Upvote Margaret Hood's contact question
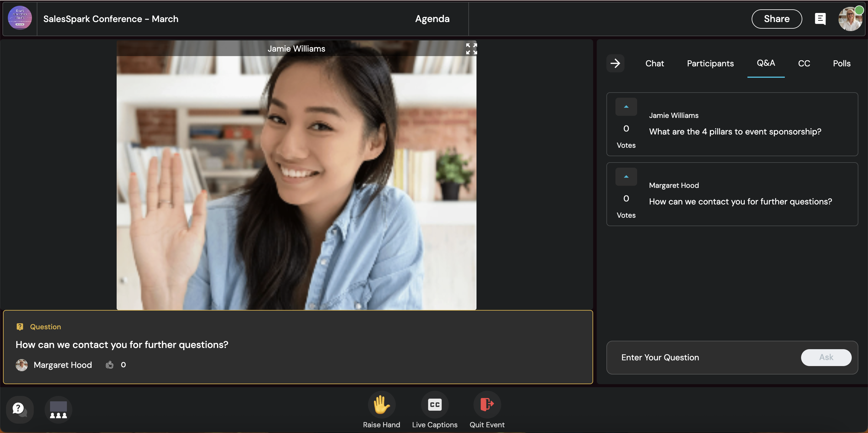The height and width of the screenshot is (433, 868). [626, 177]
